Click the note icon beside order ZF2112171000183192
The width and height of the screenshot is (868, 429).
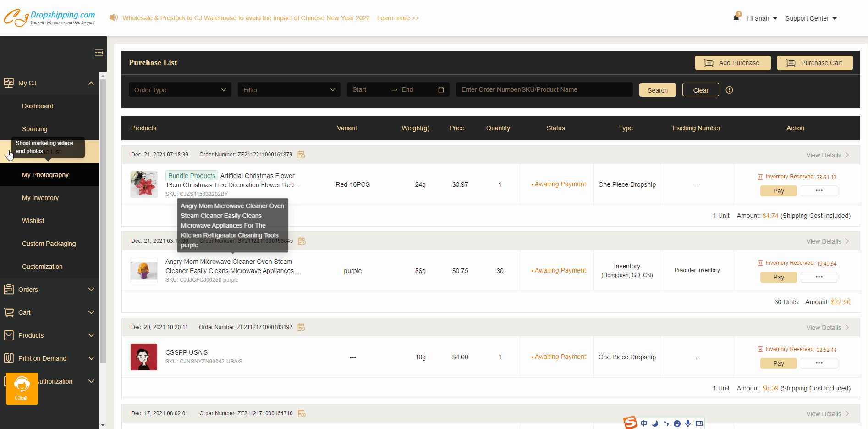tap(301, 327)
